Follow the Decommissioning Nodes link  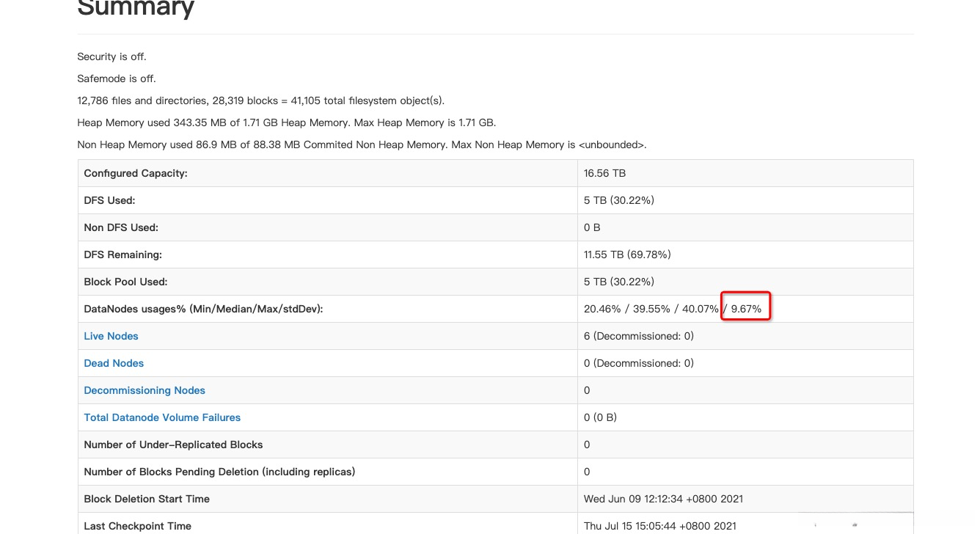pyautogui.click(x=145, y=390)
